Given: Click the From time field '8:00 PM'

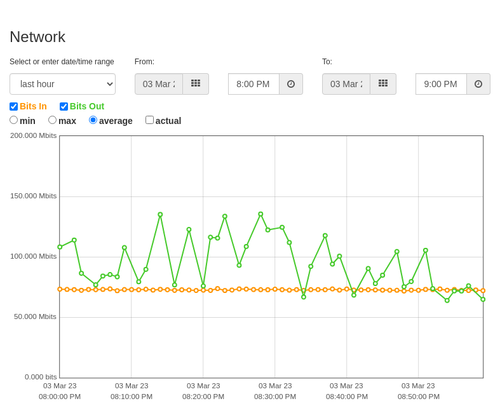Looking at the screenshot, I should pos(254,84).
